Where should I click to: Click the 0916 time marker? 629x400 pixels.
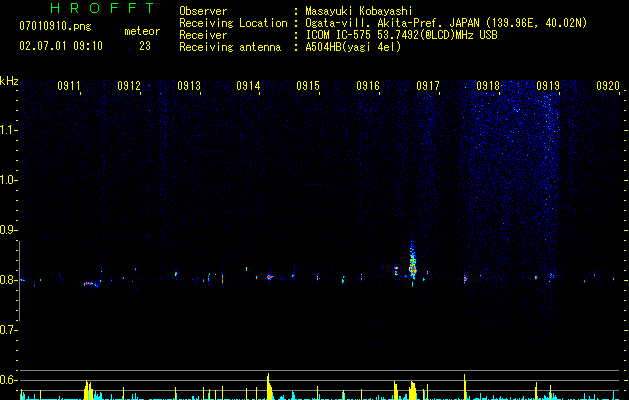368,86
